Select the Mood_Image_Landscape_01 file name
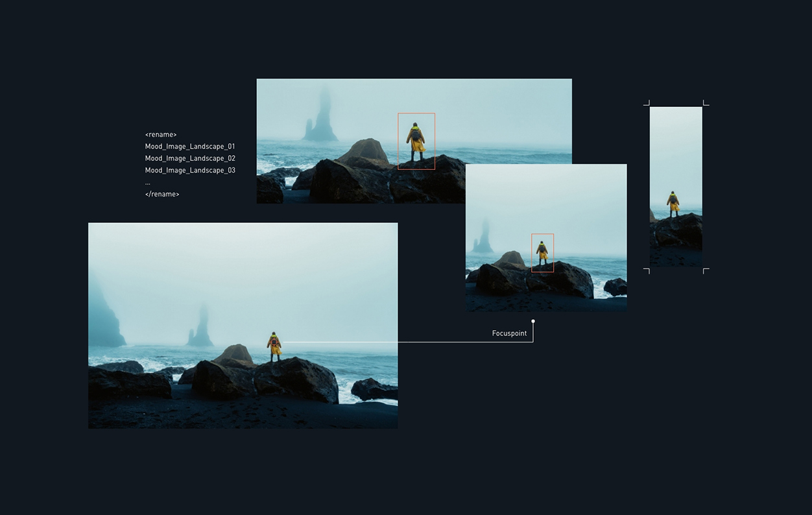 coord(190,147)
